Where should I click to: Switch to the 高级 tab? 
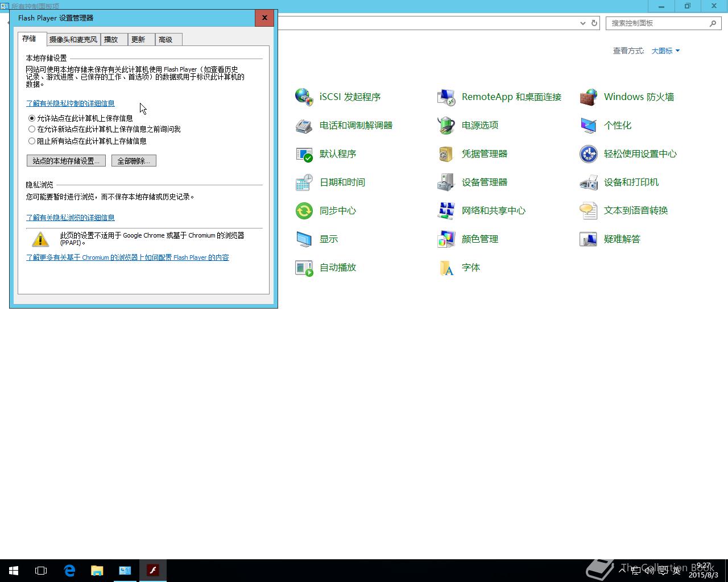pos(168,39)
